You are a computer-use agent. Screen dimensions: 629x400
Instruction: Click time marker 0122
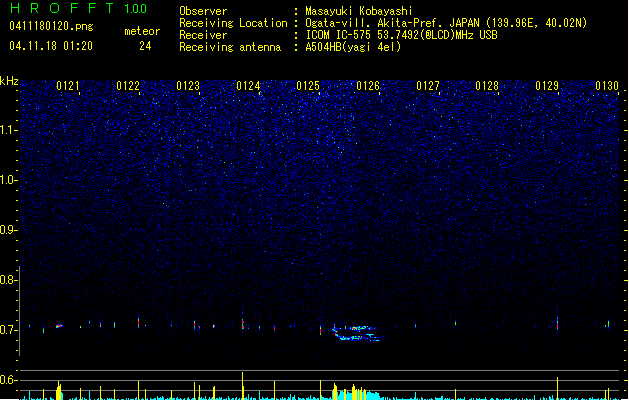point(128,86)
